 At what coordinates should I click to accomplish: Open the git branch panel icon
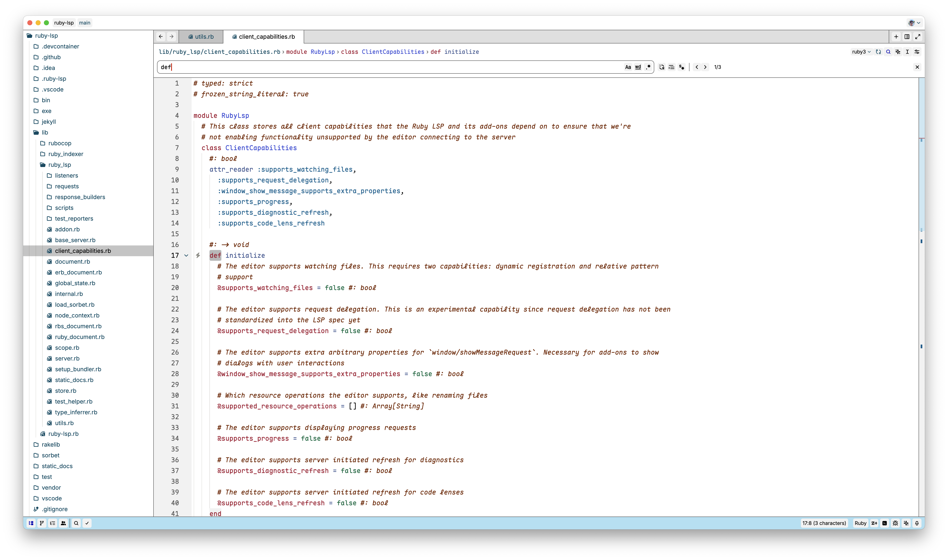tap(42, 523)
